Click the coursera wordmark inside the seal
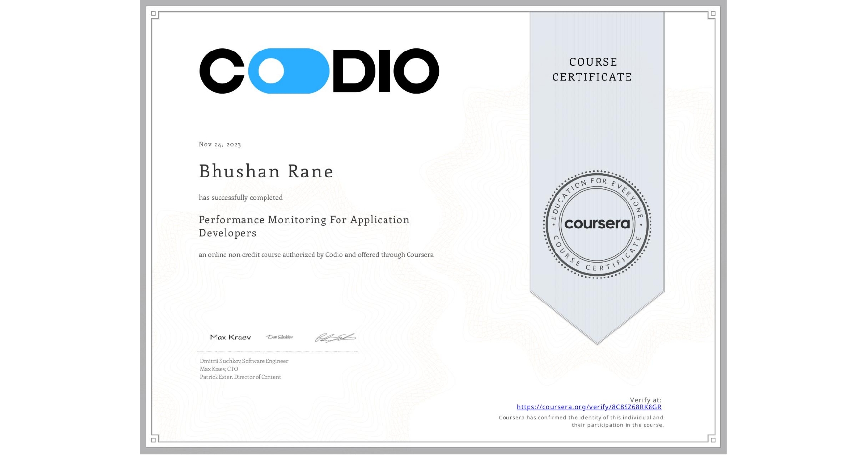The image size is (868, 455). [597, 224]
